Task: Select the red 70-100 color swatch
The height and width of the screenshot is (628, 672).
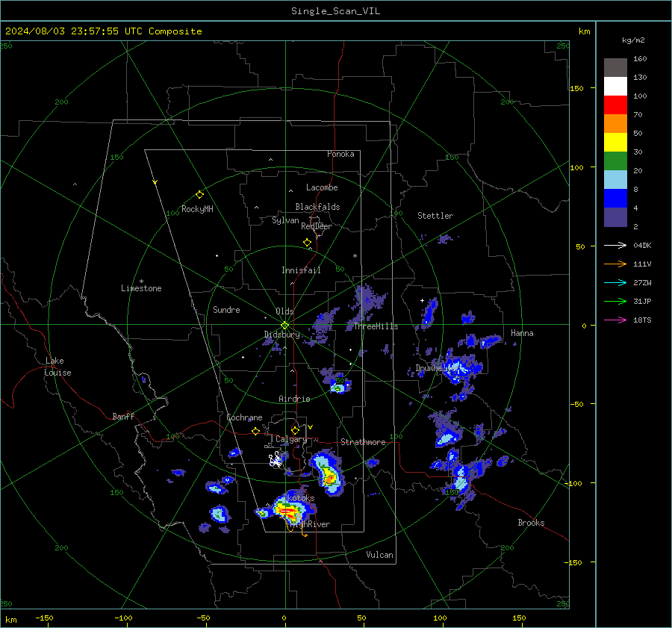Action: point(615,105)
